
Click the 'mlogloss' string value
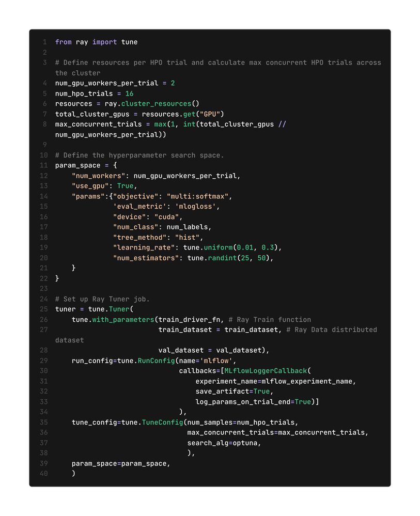(197, 207)
